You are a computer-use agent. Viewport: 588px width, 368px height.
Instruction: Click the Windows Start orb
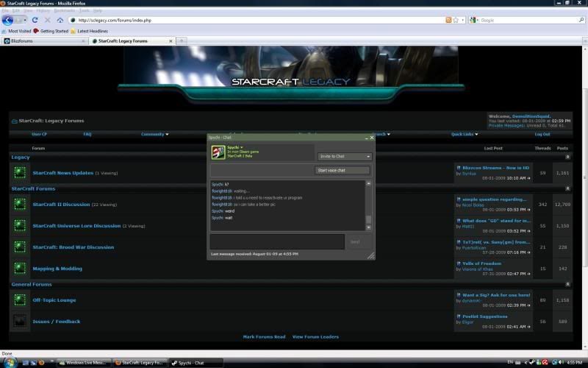pos(8,362)
